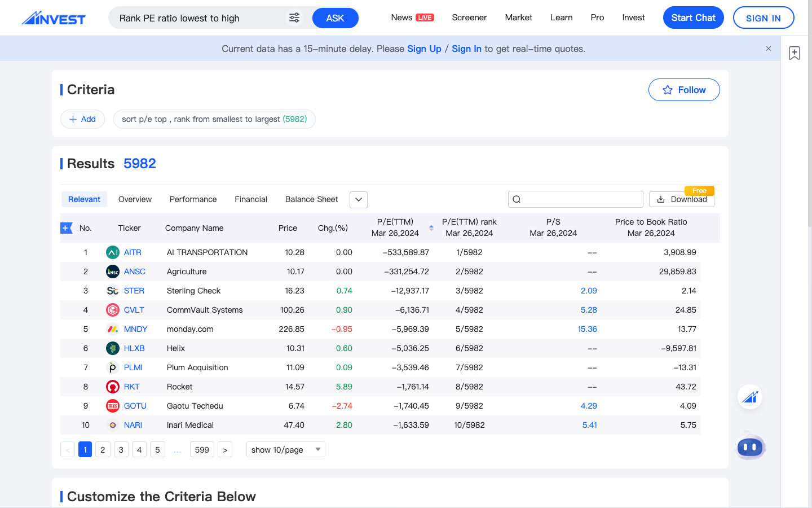Click the magnifier icon in the results search box
812x508 pixels.
coord(517,199)
